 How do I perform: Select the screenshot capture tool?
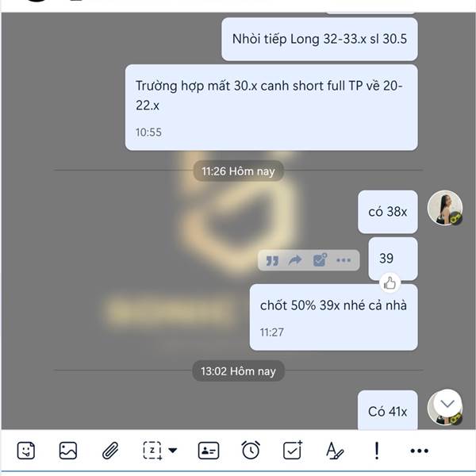(152, 451)
